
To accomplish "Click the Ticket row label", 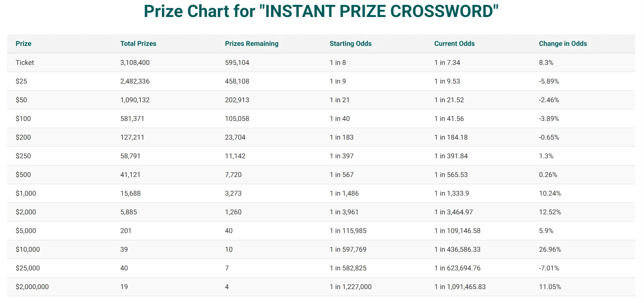I will (25, 63).
